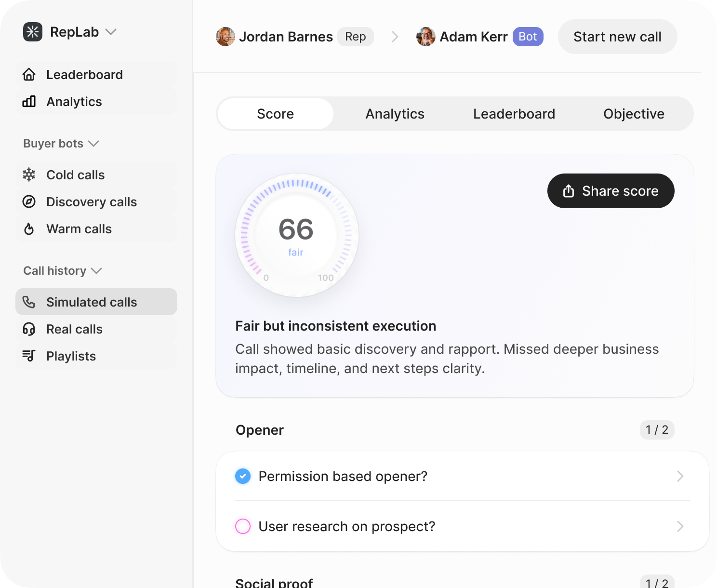The image size is (717, 588).
Task: Click the Fair but inconsistent execution heading
Action: [x=336, y=326]
